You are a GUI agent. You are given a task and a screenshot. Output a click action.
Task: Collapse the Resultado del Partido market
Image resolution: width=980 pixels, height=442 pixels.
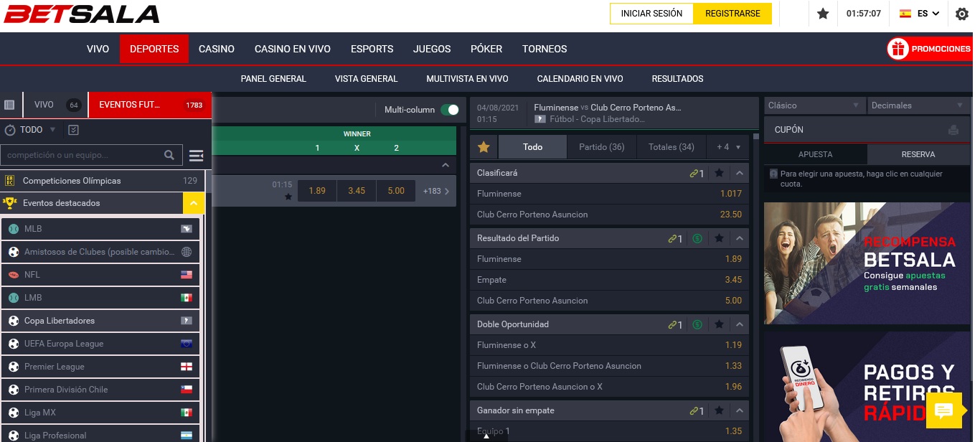(x=739, y=238)
